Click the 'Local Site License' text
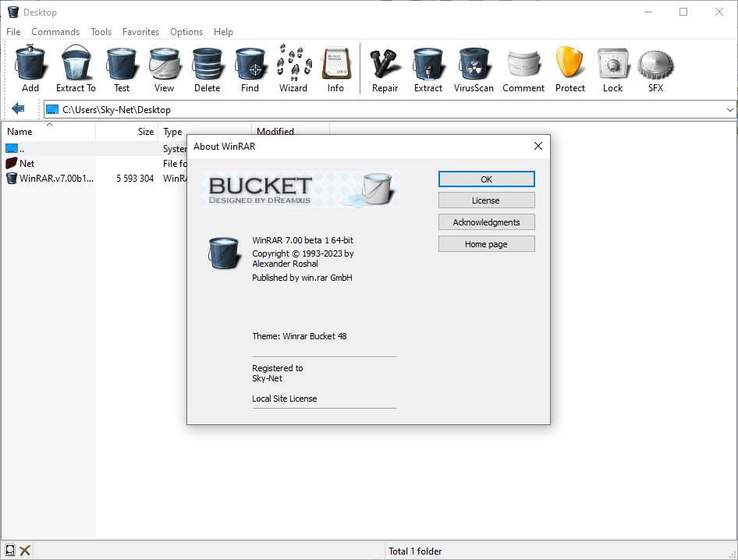Screen dimensions: 738x560 click(284, 399)
